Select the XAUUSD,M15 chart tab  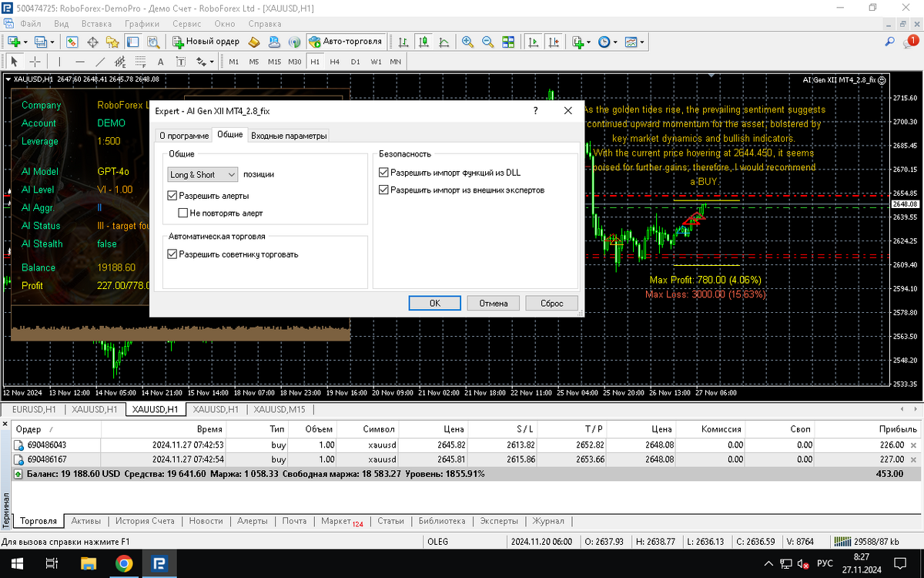point(279,409)
